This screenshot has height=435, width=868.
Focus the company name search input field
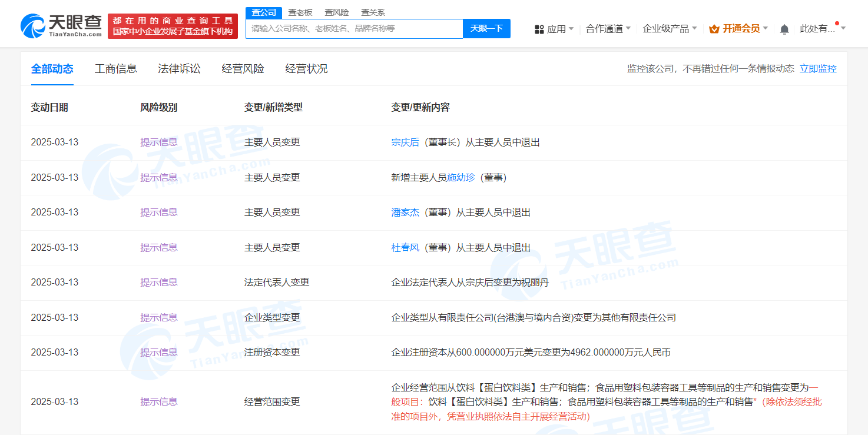click(x=355, y=28)
